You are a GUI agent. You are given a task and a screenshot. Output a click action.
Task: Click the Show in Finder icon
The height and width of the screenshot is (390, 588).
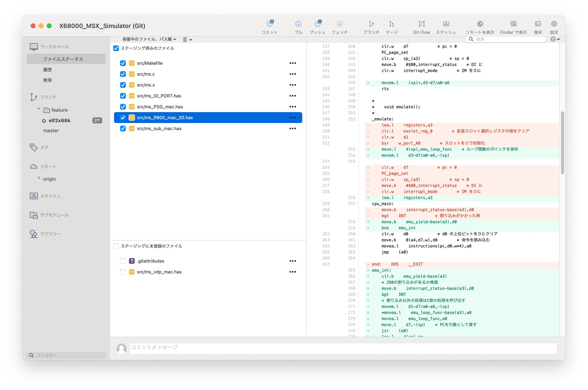(x=514, y=24)
